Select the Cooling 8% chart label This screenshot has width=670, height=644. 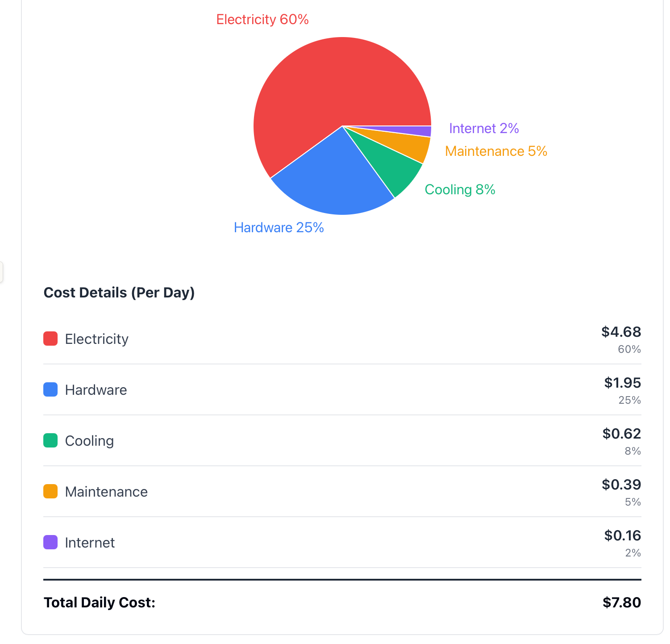coord(460,190)
